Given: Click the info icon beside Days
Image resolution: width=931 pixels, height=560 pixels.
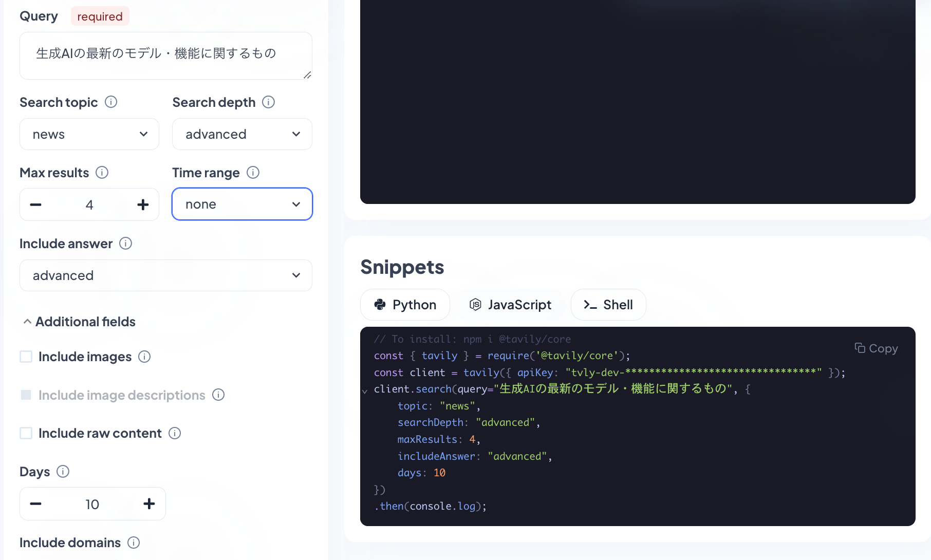Looking at the screenshot, I should point(62,472).
